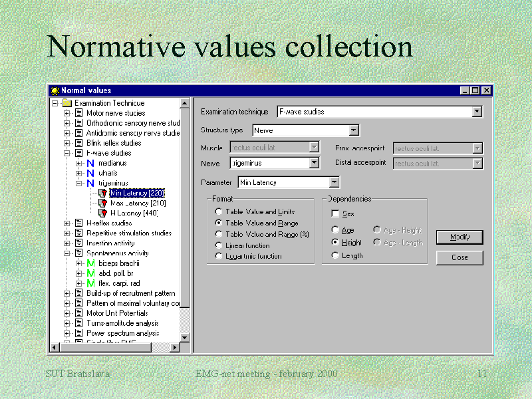Select the N nerve icon next to medianus

pyautogui.click(x=90, y=163)
